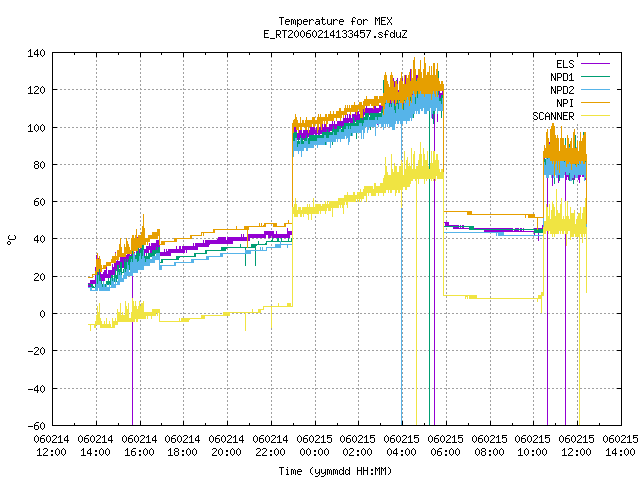The width and height of the screenshot is (640, 480).
Task: Click the ELS legend label
Action: 565,64
